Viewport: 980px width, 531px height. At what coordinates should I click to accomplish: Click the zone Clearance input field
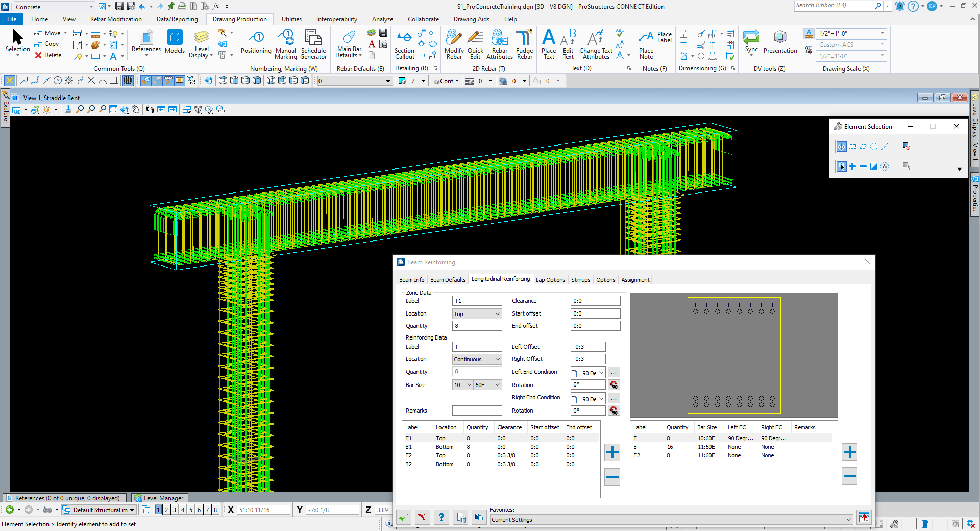tap(595, 301)
